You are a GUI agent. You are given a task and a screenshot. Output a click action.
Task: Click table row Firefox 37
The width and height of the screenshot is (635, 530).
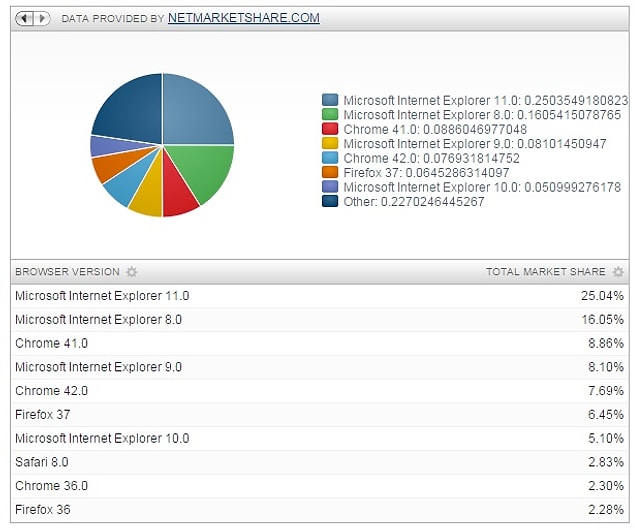[x=320, y=415]
